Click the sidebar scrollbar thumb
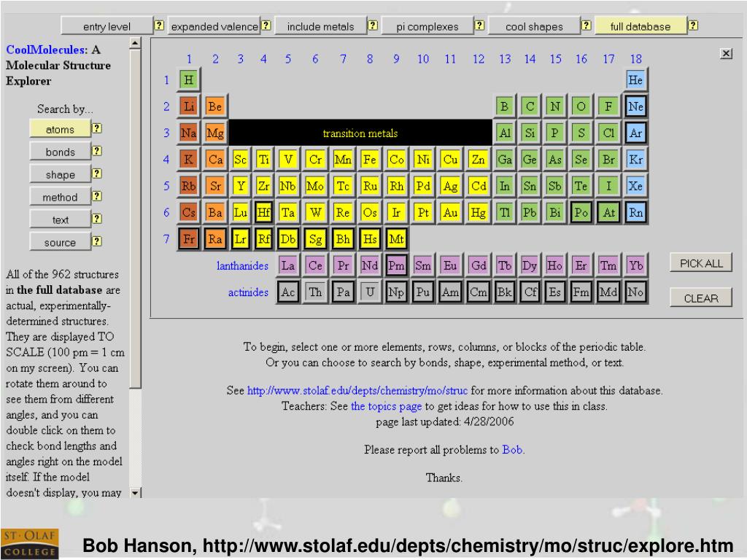This screenshot has height=560, width=747. coord(135,219)
